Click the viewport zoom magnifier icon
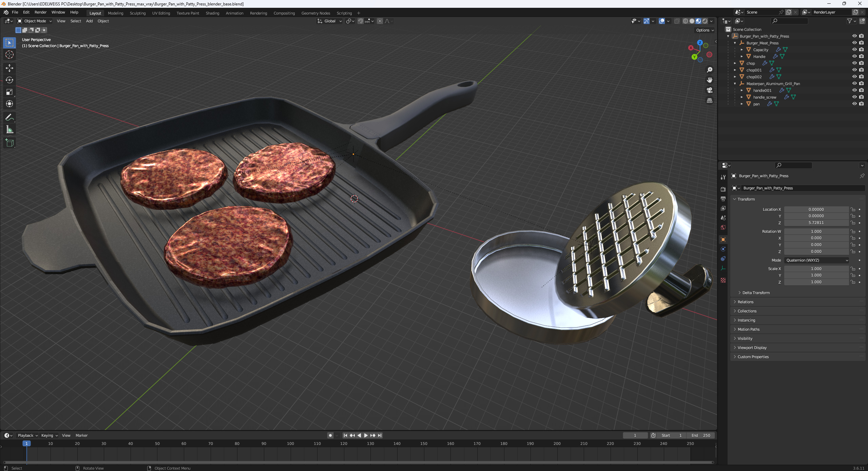Image resolution: width=868 pixels, height=471 pixels. pyautogui.click(x=709, y=70)
